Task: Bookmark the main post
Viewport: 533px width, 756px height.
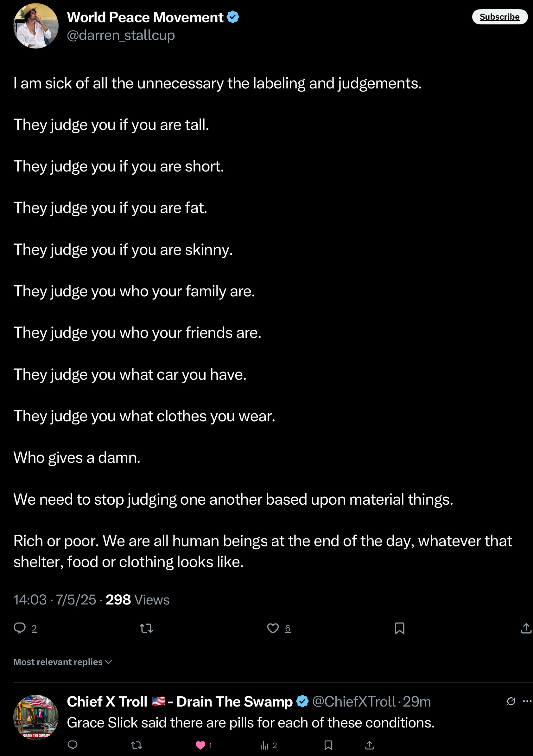Action: 399,628
